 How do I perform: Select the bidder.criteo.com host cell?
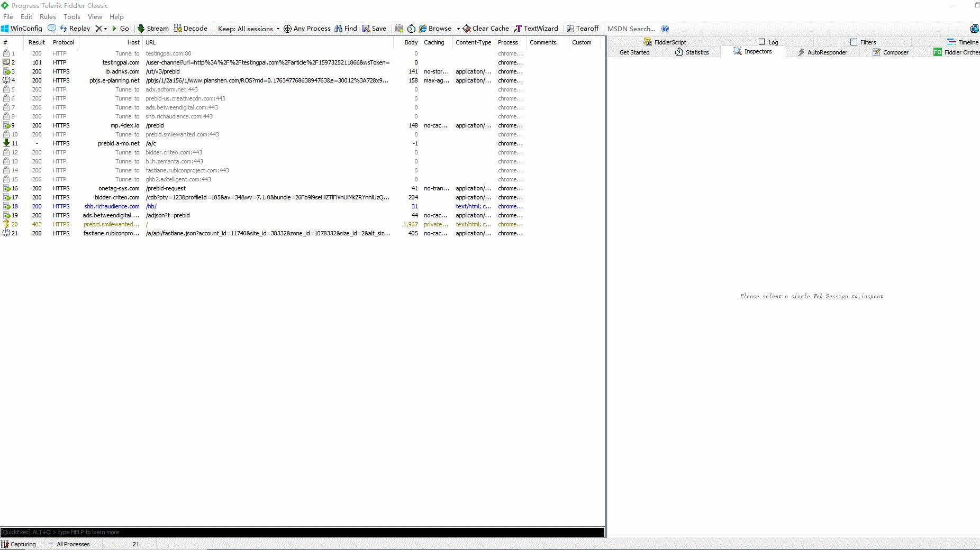coord(117,197)
